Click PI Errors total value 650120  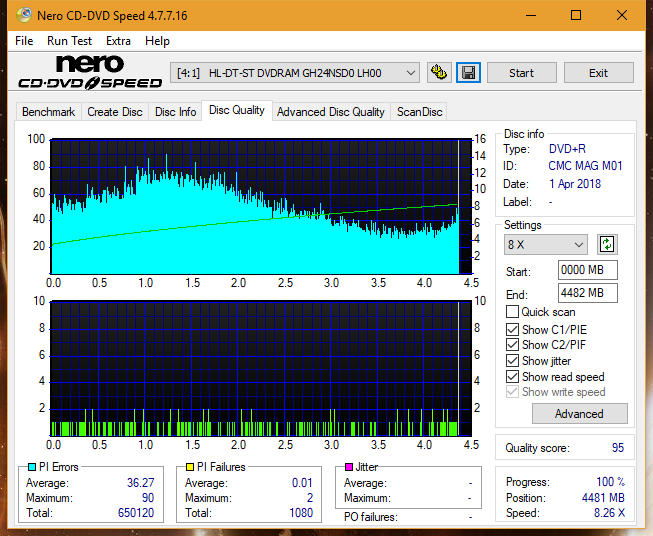(x=136, y=513)
